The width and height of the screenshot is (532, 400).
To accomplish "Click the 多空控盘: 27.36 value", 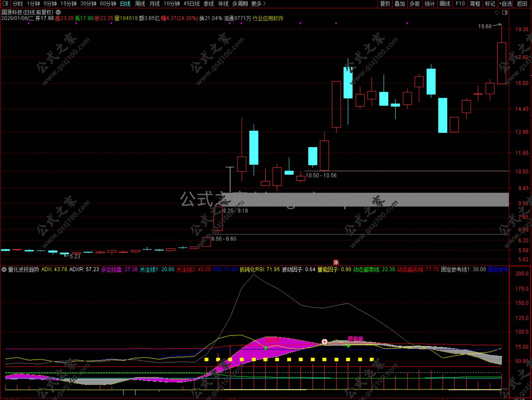I will tap(119, 269).
